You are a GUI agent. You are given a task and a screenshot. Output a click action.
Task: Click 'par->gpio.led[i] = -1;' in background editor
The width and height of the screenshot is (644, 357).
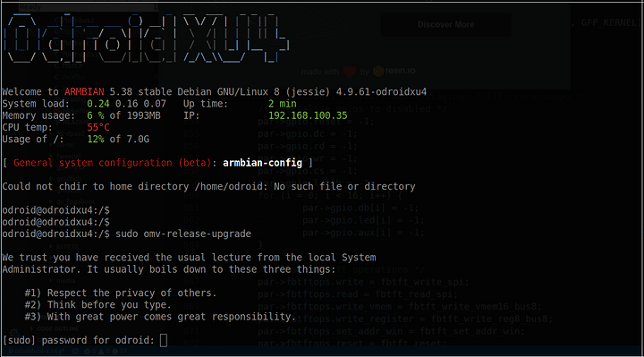(363, 220)
